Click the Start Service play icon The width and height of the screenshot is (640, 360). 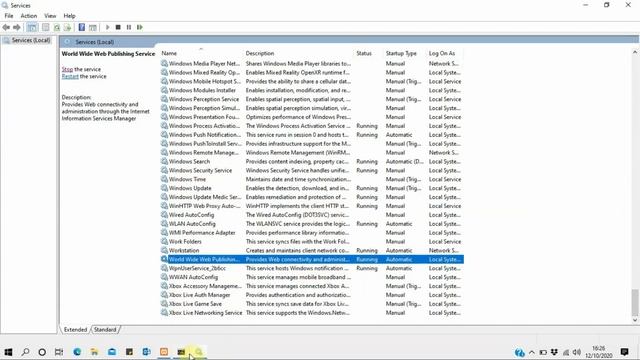108,27
